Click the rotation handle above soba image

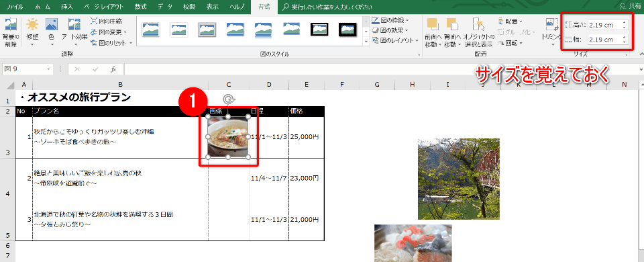pos(229,99)
